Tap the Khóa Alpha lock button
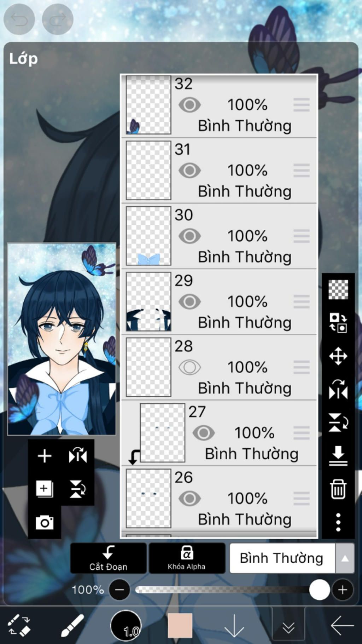The height and width of the screenshot is (644, 362). click(x=187, y=558)
